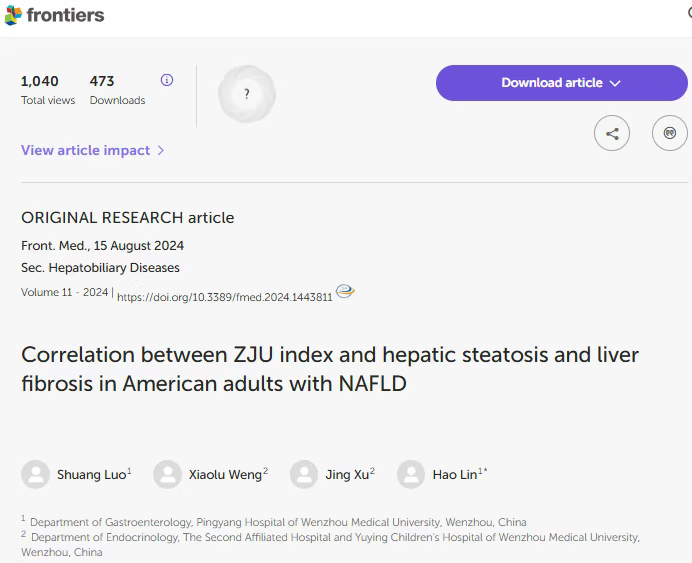Screen dimensions: 692x563
Task: Open the article DOI link
Action: point(225,297)
